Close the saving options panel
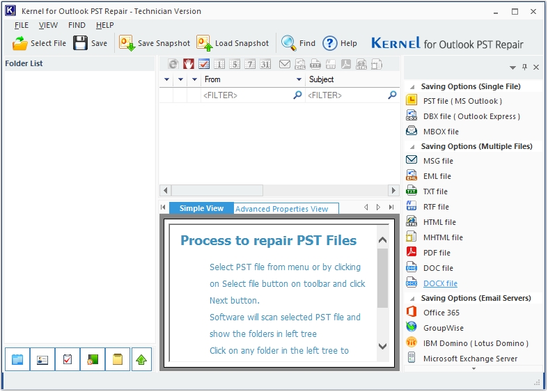Viewport: 548px width, 392px height. (536, 67)
